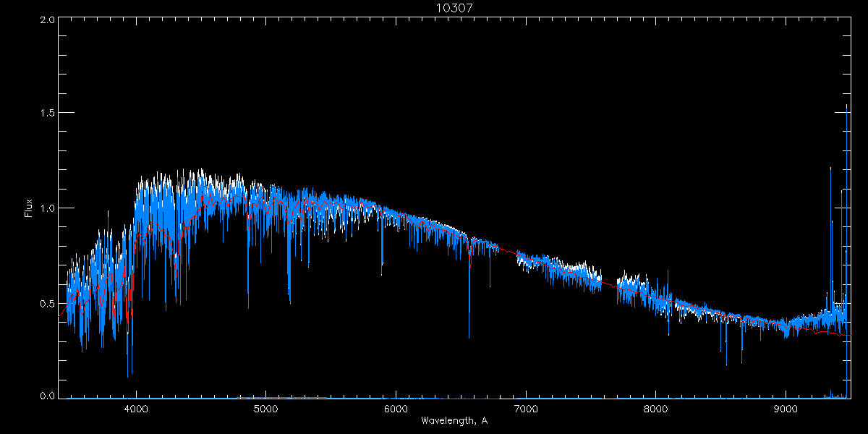Click the y-axis tick label "1.5"

47,113
